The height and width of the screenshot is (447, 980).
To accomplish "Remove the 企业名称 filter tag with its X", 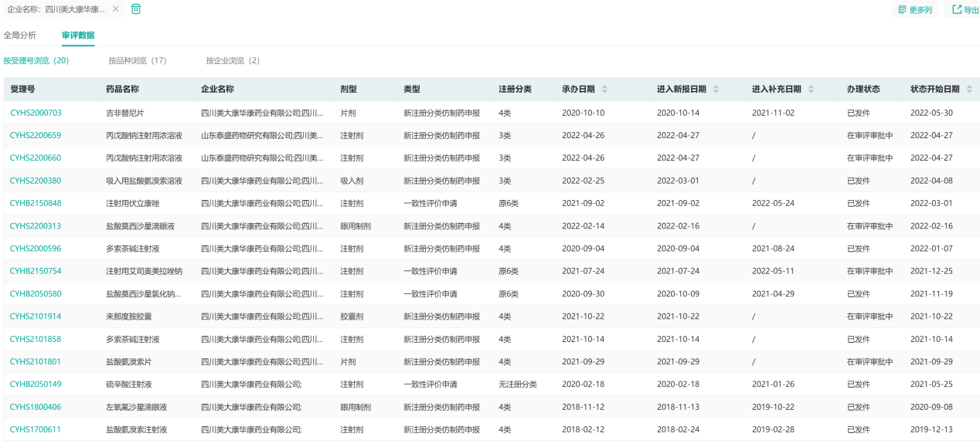I will [116, 9].
